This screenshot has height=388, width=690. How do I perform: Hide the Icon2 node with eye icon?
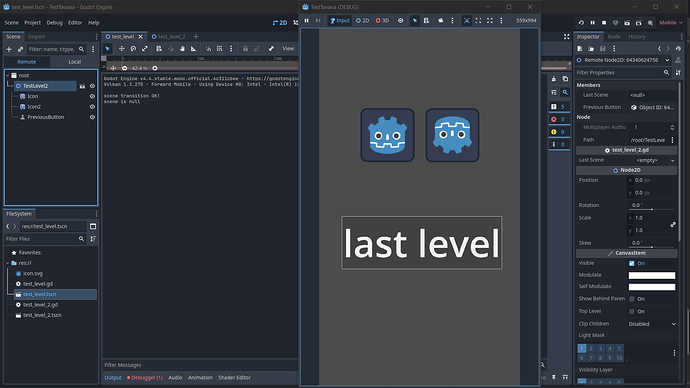tap(92, 107)
